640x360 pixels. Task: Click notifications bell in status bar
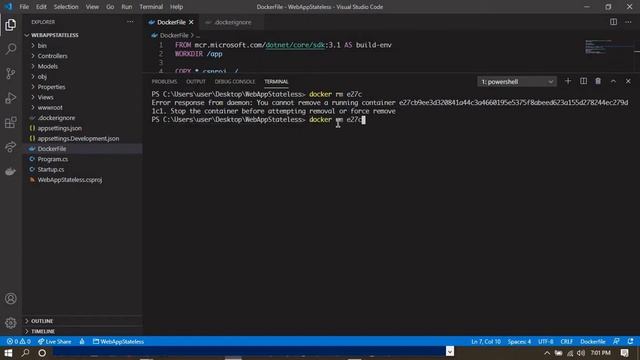click(x=631, y=341)
